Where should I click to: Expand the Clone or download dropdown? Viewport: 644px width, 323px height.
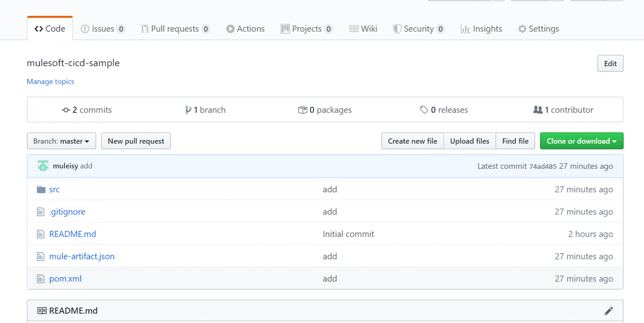pos(582,141)
